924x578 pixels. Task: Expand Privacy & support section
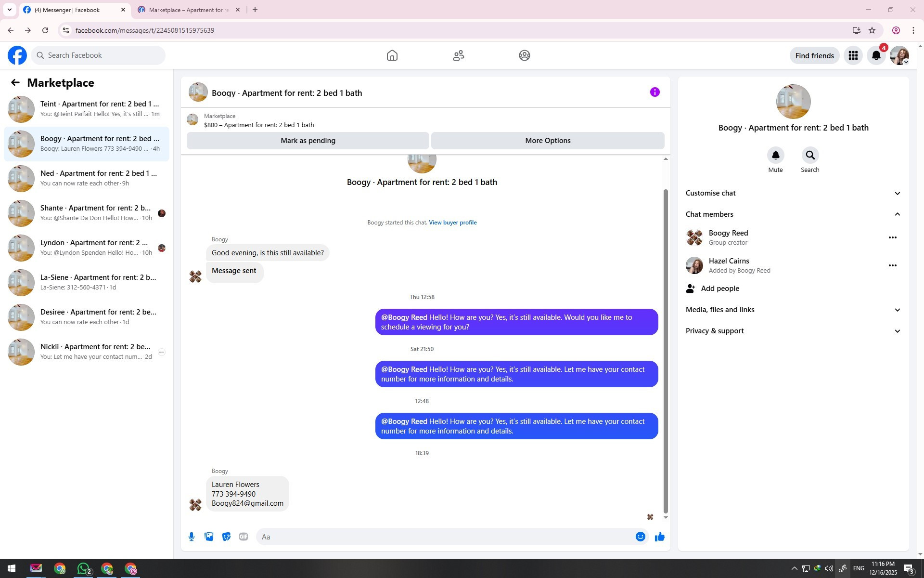(x=793, y=331)
